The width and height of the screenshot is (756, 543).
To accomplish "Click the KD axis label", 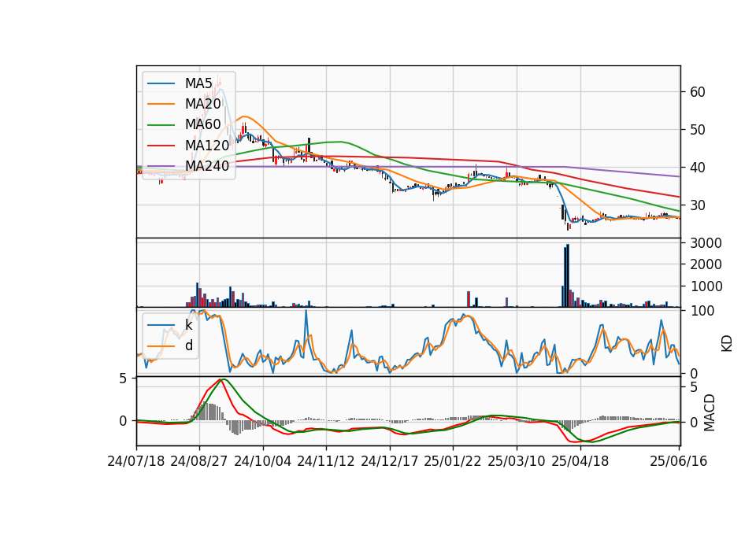I will pyautogui.click(x=727, y=343).
